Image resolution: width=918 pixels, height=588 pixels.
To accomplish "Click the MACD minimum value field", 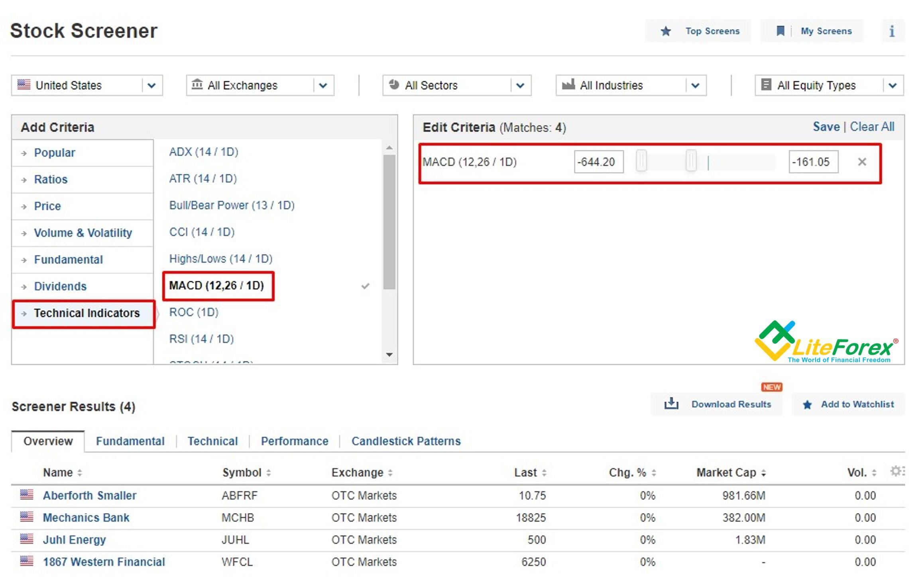I will point(599,162).
